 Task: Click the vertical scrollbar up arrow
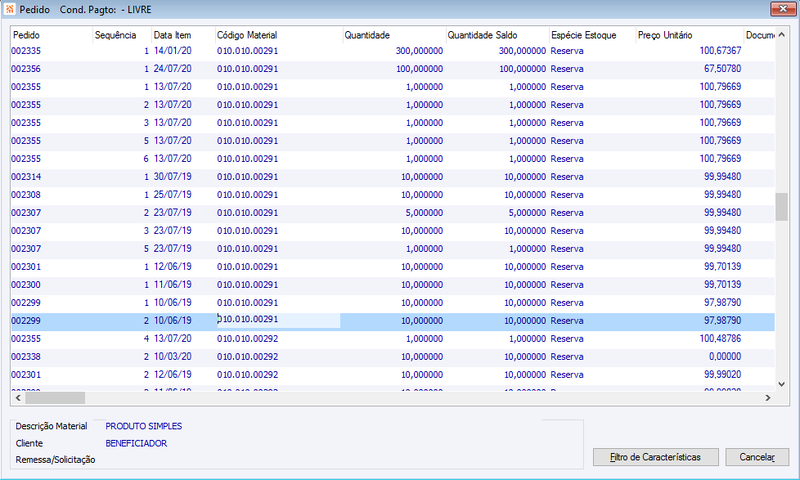[x=782, y=35]
